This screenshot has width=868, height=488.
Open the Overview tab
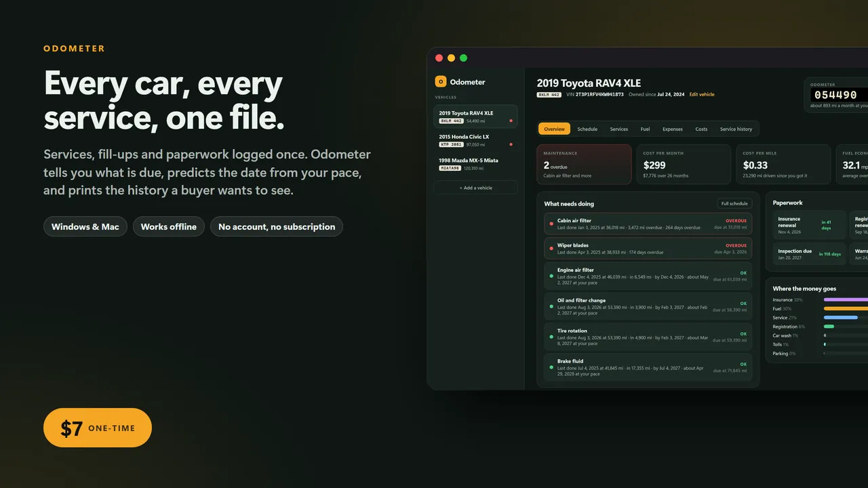(x=554, y=129)
